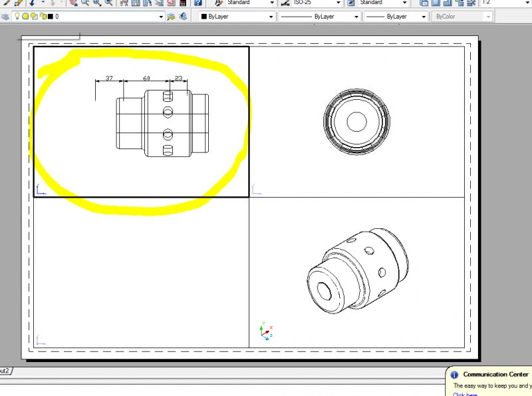Toggle freeze in current viewport for layer 0
Viewport: 532px width, 396px height.
[34, 16]
